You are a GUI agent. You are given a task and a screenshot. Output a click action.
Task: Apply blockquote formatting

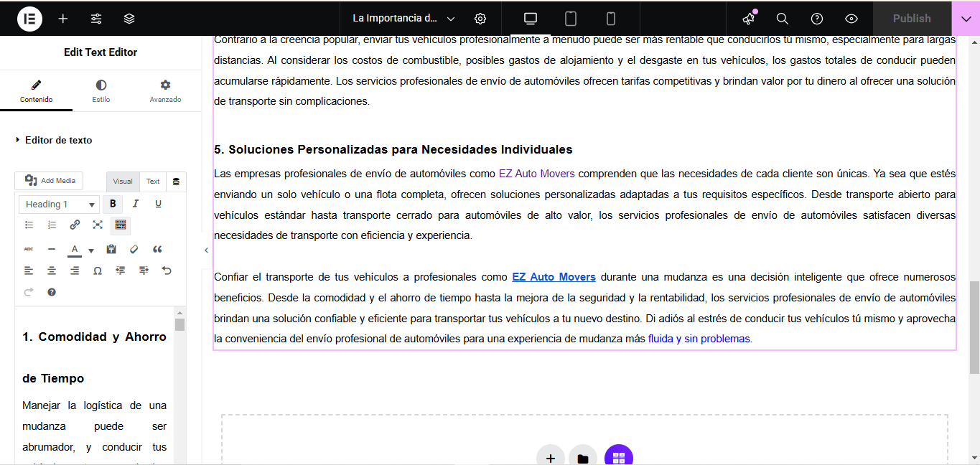tap(157, 249)
